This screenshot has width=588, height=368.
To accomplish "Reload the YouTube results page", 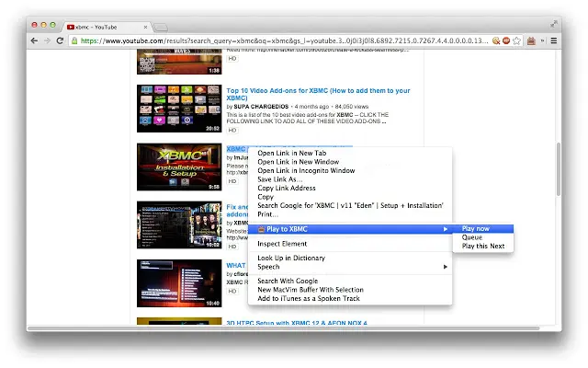I will (x=60, y=40).
